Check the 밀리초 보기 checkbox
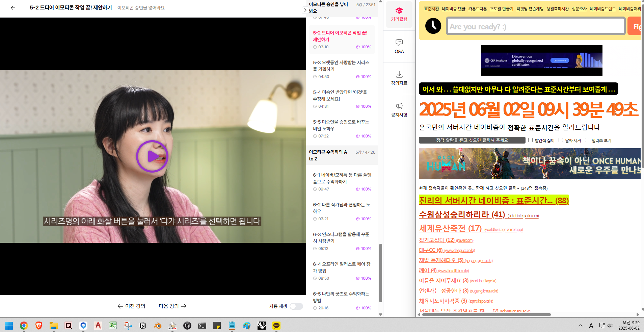The height and width of the screenshot is (332, 644). 587,140
